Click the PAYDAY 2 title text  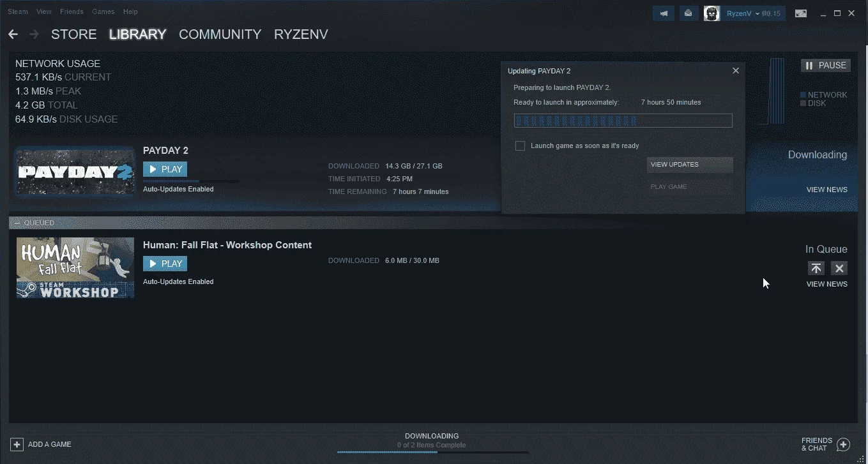coord(165,151)
